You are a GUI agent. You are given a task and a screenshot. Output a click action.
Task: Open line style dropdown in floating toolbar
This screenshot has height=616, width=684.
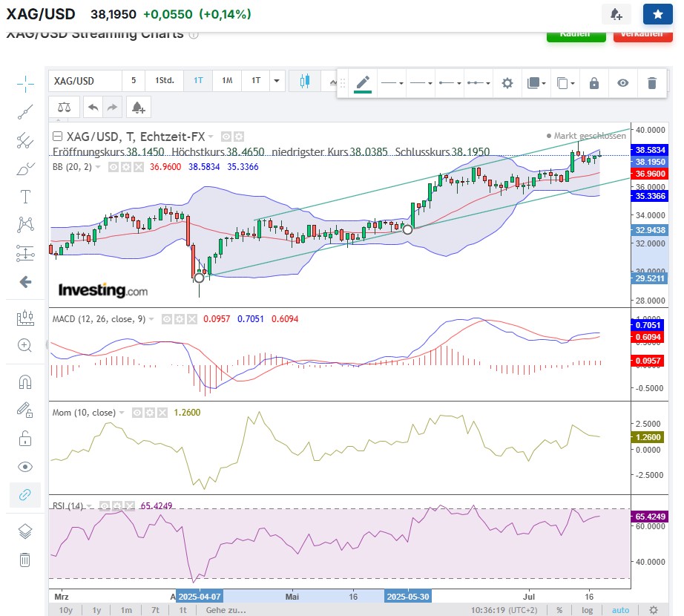click(x=392, y=83)
